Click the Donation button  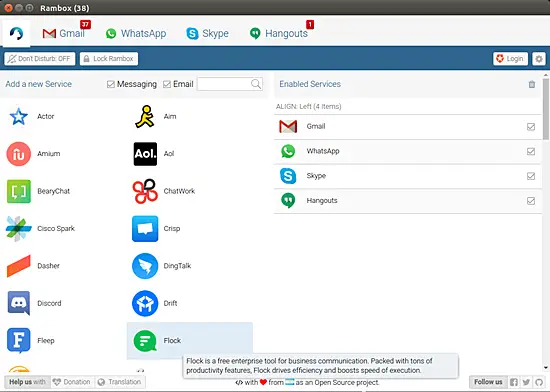pyautogui.click(x=73, y=382)
